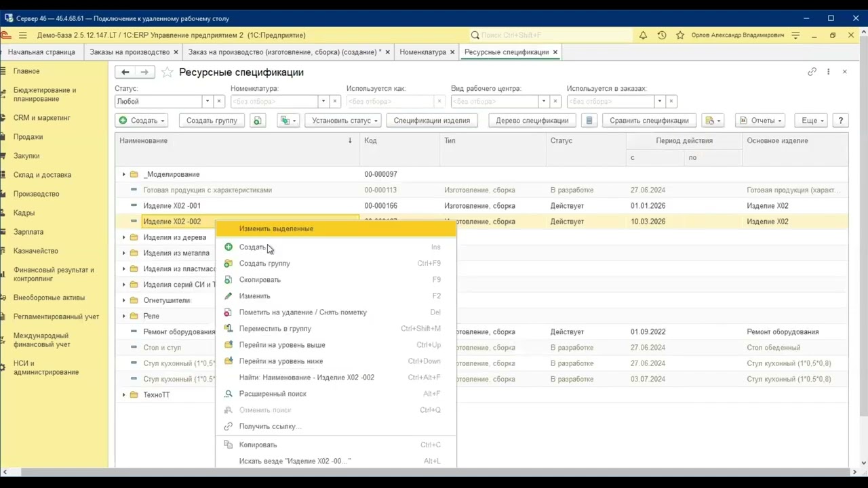Add Ресурсные спецификации to favorites star
Screen dimensions: 868x488
[x=167, y=73]
